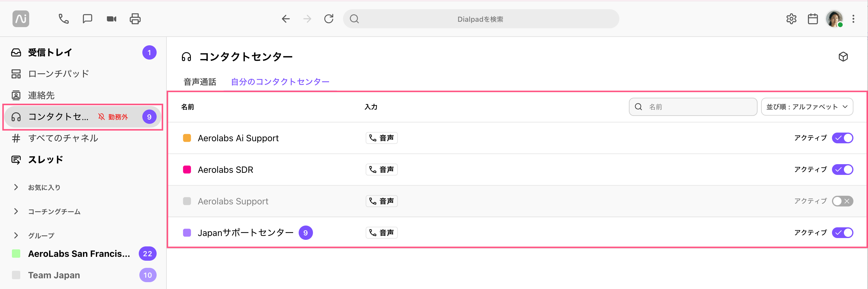Focus the Dialpadを検索 search bar

coord(481,19)
